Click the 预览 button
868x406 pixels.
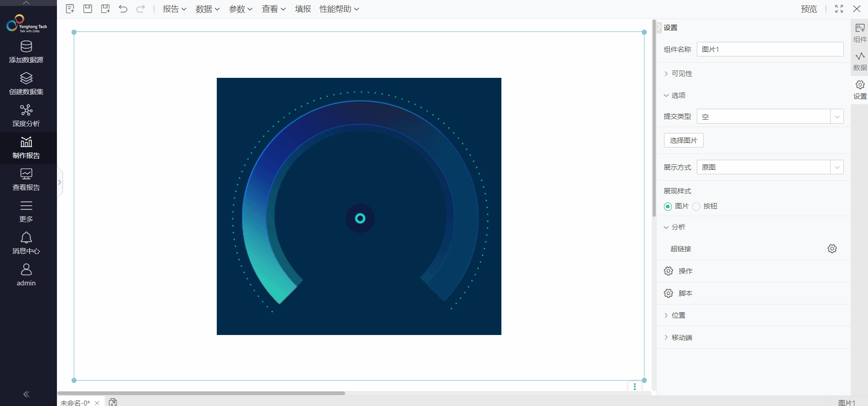click(x=809, y=9)
